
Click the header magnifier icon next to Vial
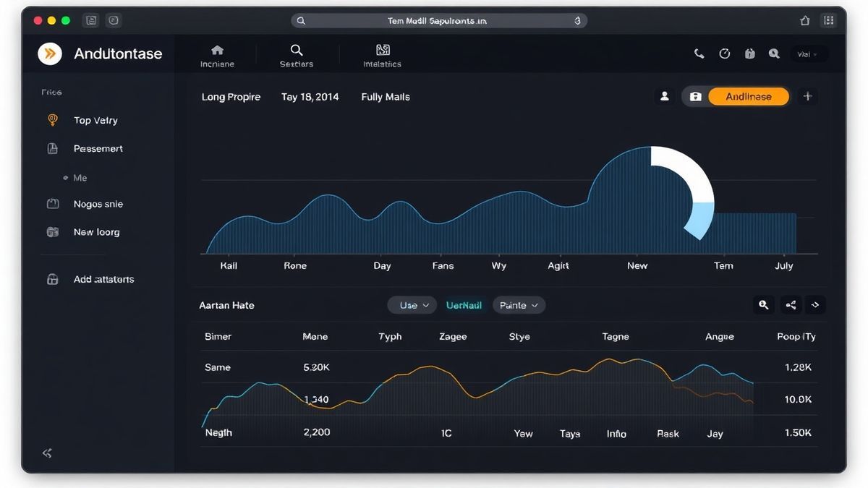pos(774,53)
